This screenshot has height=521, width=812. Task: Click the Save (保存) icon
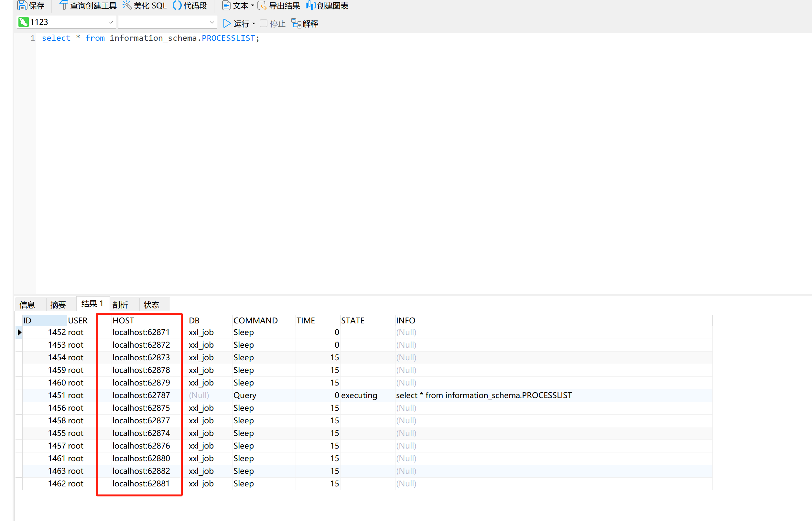[22, 5]
